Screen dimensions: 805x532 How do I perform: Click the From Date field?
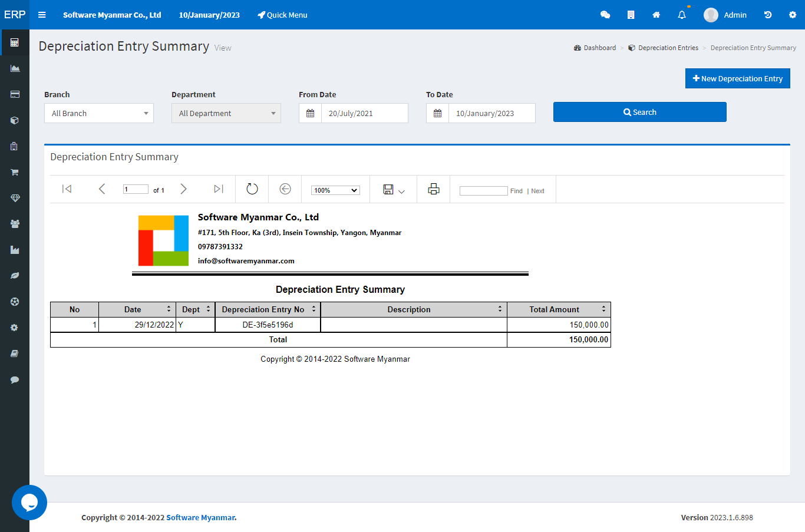365,113
